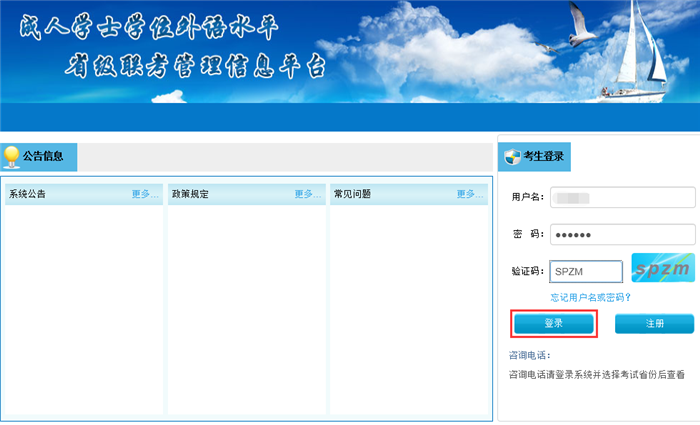Click the 政策规定 panel heading
Image resolution: width=700 pixels, height=425 pixels.
point(190,194)
